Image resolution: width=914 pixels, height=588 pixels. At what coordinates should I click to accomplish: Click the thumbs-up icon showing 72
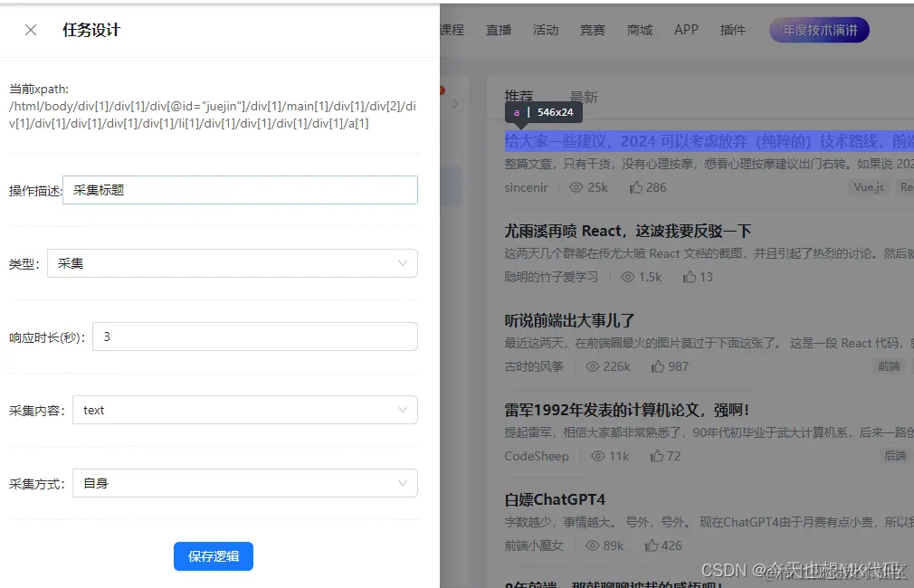(x=657, y=456)
